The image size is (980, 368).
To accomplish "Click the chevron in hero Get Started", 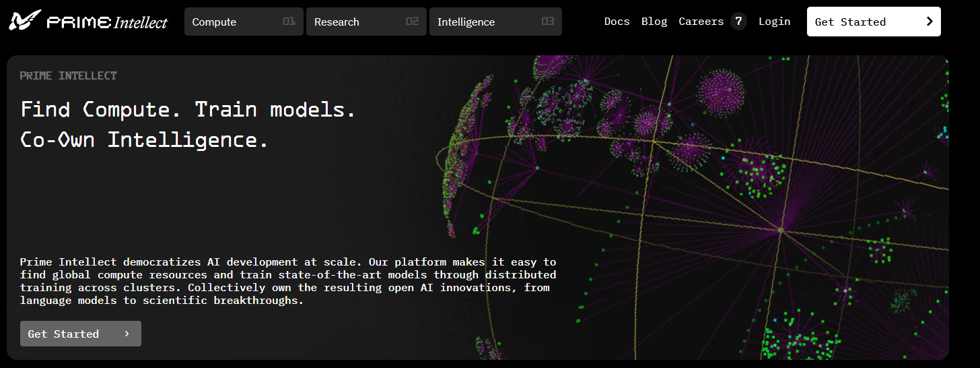I will coord(127,334).
